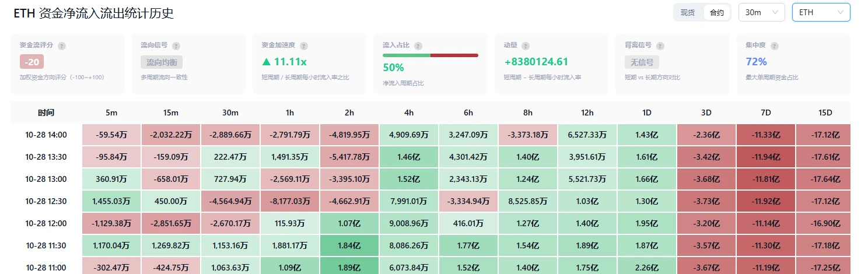The width and height of the screenshot is (868, 274).
Task: Select the 合约 toggle option
Action: coord(717,12)
